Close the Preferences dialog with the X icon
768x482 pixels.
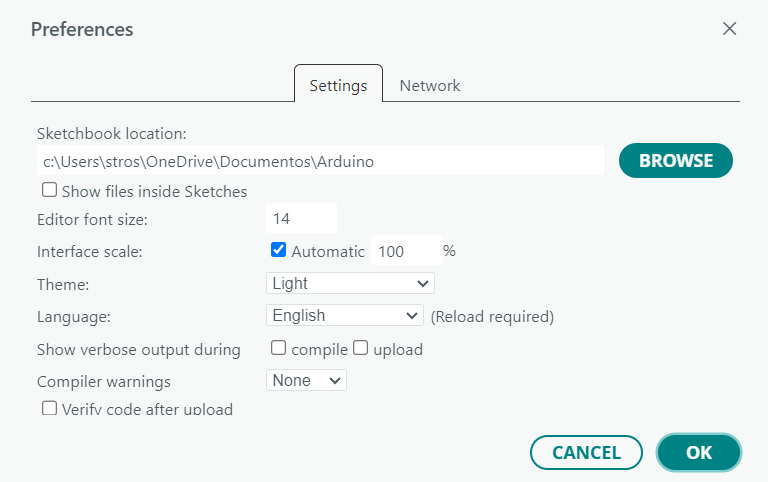tap(730, 29)
